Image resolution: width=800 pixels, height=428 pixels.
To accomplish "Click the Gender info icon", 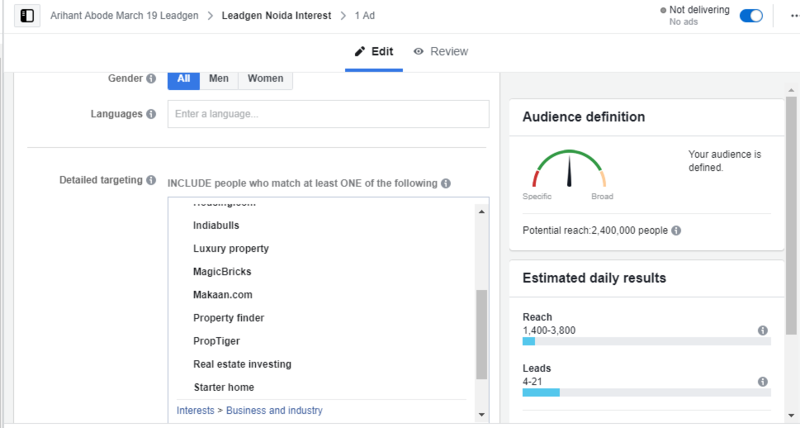I will point(151,79).
